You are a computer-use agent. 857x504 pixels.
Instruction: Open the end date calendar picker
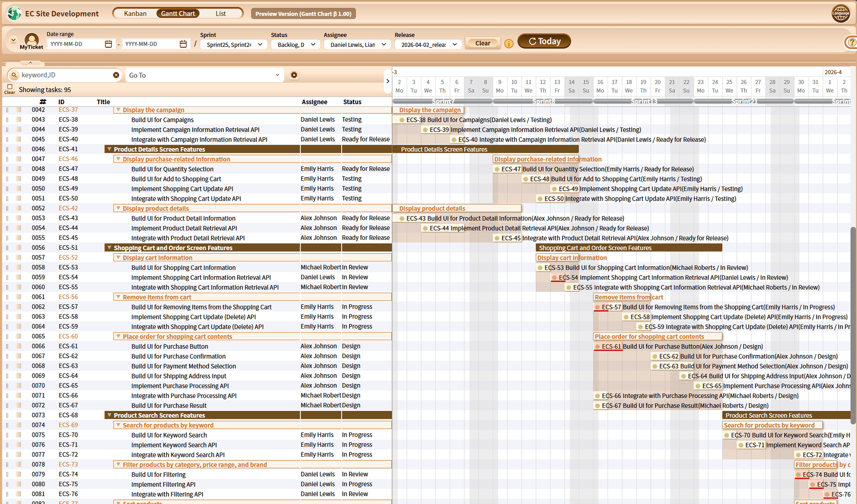point(183,44)
